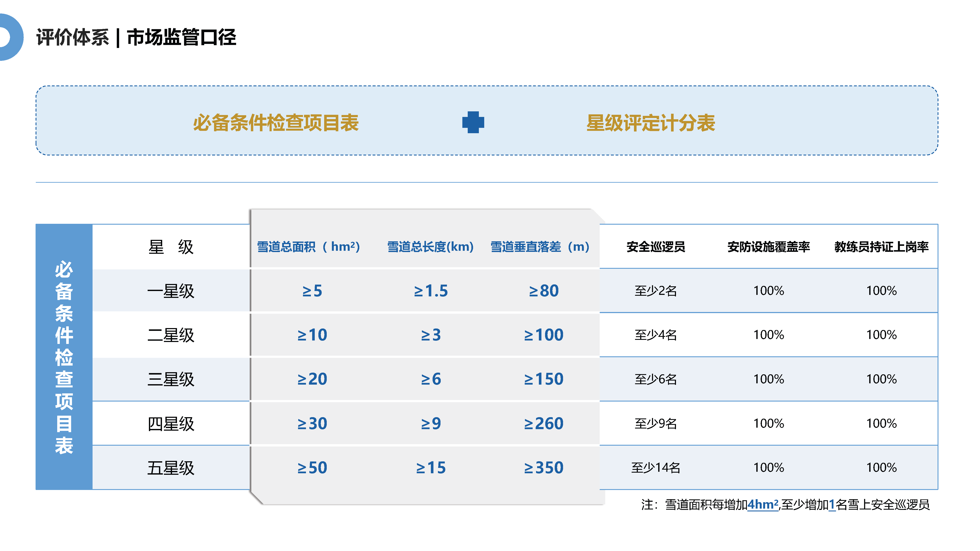Click the 至少4名 patrol cell
980x551 pixels.
tap(655, 335)
